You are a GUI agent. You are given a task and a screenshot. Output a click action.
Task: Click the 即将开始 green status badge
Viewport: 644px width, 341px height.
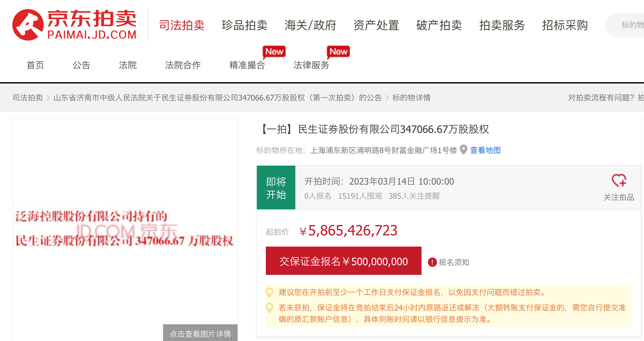(x=276, y=188)
